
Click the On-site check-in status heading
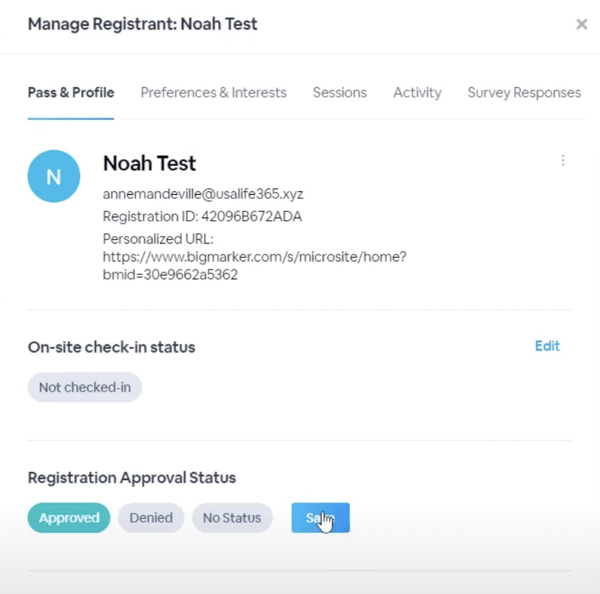tap(111, 347)
